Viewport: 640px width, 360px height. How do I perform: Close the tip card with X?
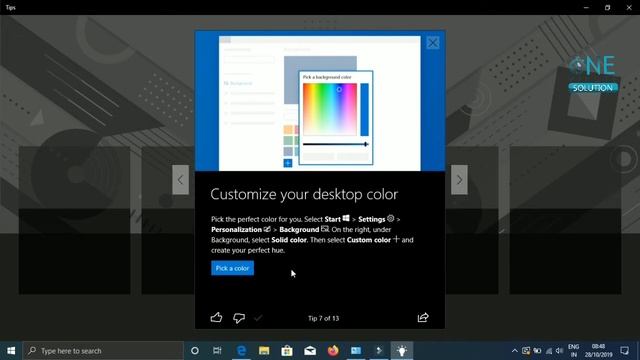coord(433,43)
